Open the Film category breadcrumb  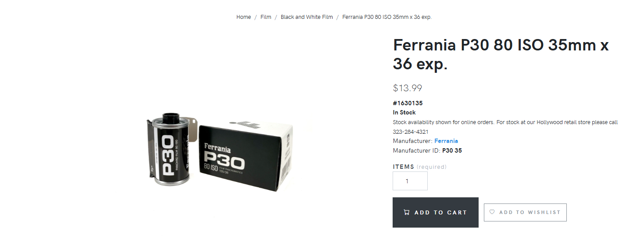(x=266, y=17)
